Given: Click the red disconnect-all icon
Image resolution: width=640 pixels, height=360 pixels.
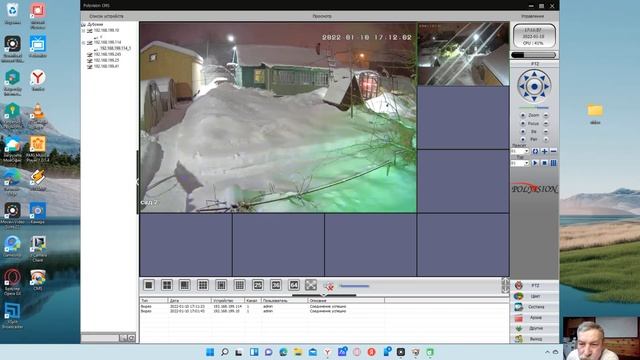Looking at the screenshot, I should [329, 286].
